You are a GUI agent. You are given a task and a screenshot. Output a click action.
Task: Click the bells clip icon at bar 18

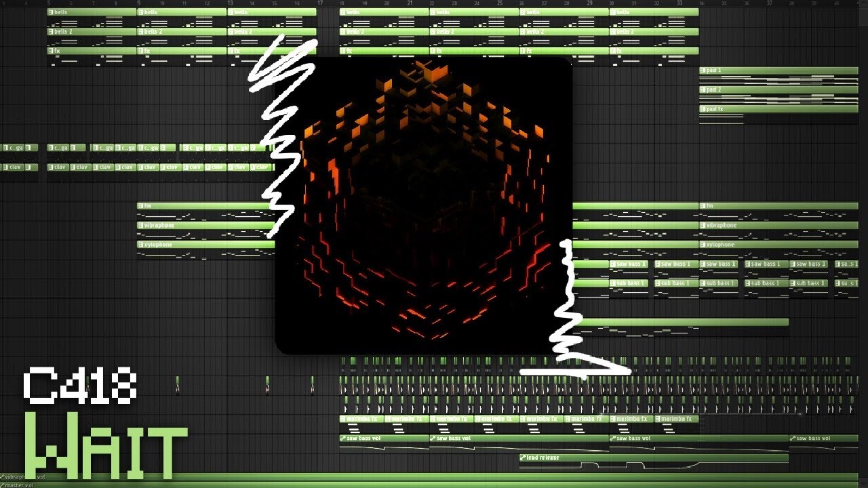(x=343, y=12)
